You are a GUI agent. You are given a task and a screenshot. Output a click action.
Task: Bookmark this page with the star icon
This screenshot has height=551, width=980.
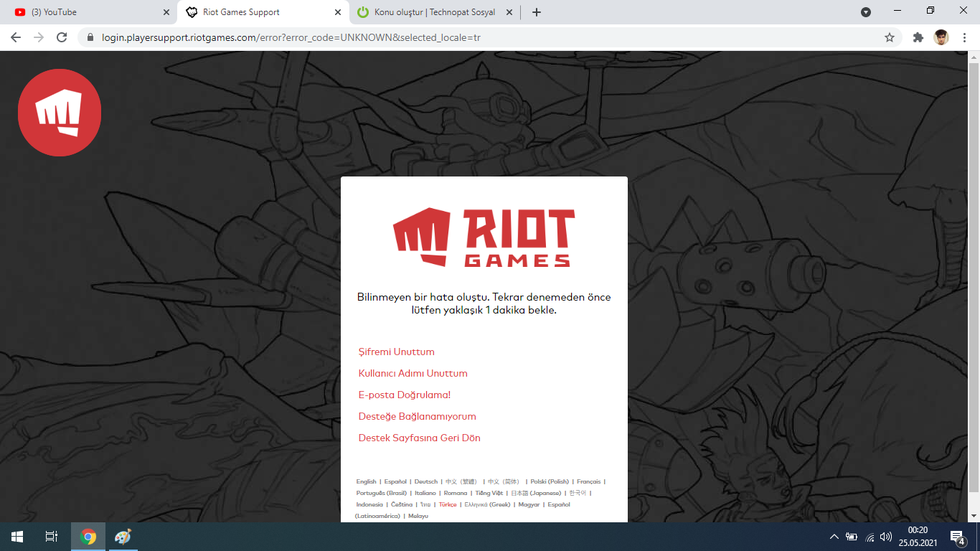tap(890, 37)
